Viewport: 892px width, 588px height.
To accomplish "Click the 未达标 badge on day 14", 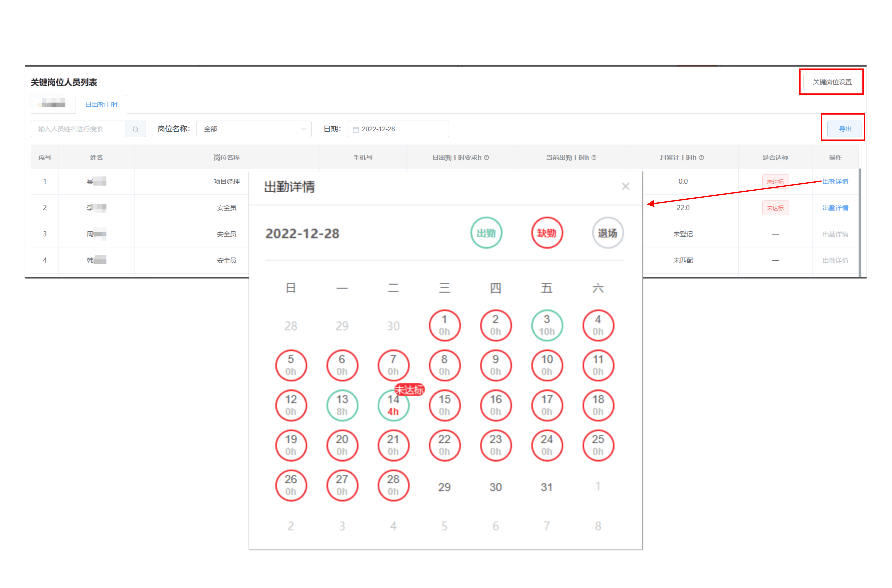I will point(409,390).
